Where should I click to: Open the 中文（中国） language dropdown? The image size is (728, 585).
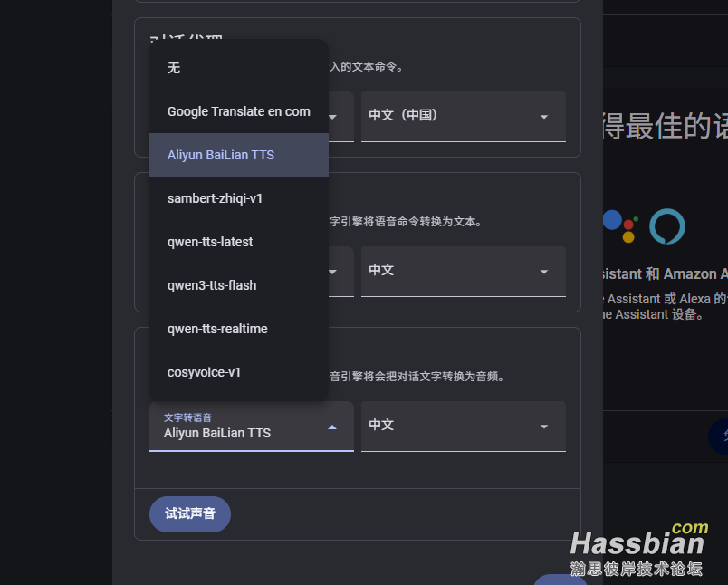click(463, 116)
